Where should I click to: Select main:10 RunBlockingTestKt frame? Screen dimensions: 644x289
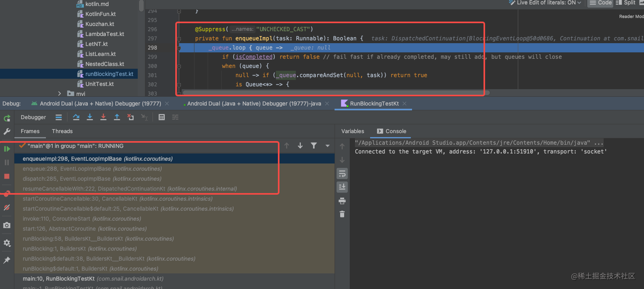tap(174, 279)
